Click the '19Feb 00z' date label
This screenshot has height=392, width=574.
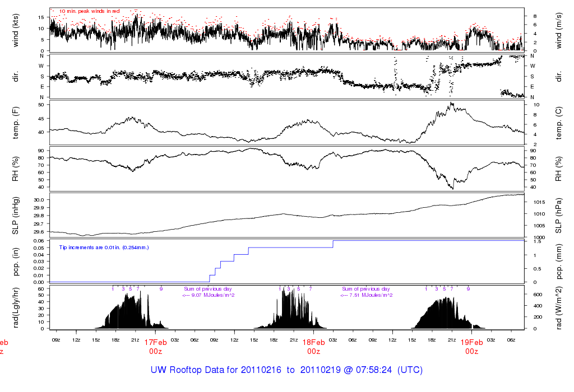pos(472,347)
